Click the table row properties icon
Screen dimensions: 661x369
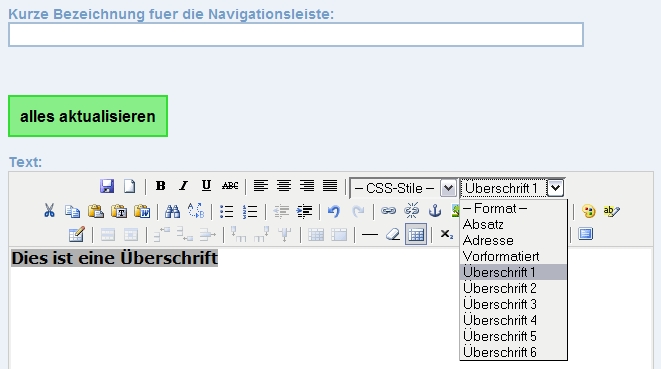(107, 235)
